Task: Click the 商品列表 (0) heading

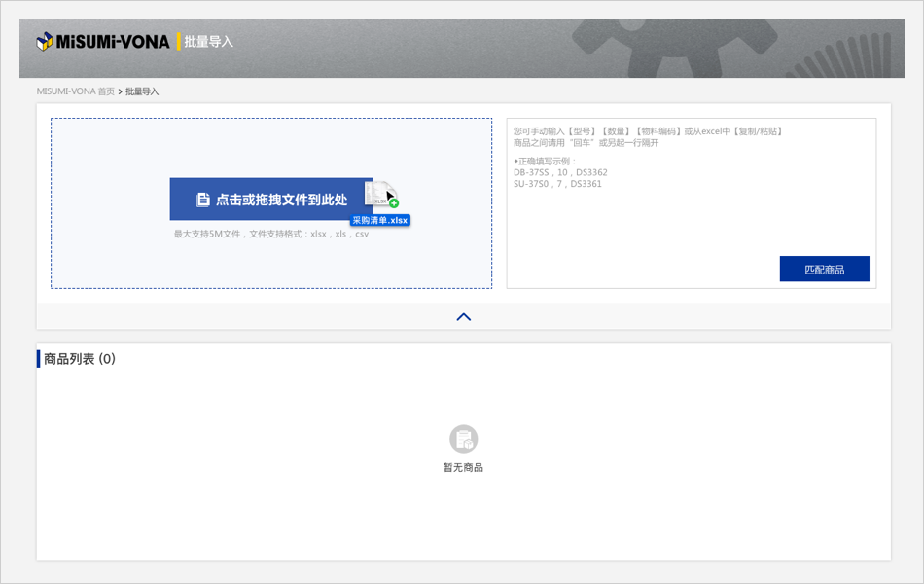Action: pyautogui.click(x=80, y=359)
